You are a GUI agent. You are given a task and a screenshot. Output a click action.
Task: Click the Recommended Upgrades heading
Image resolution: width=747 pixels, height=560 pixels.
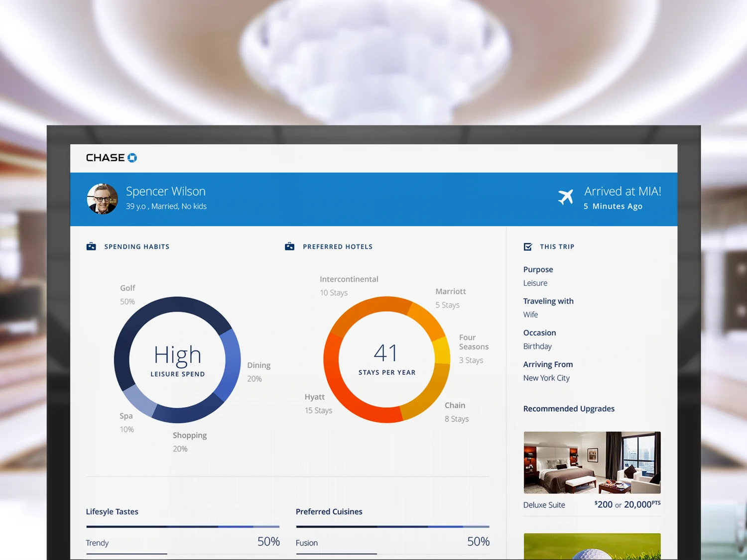pos(569,409)
